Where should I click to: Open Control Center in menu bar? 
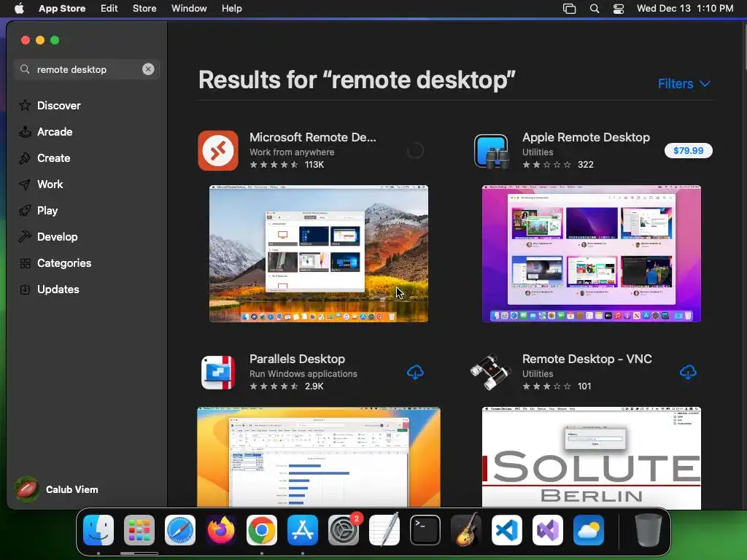point(619,9)
